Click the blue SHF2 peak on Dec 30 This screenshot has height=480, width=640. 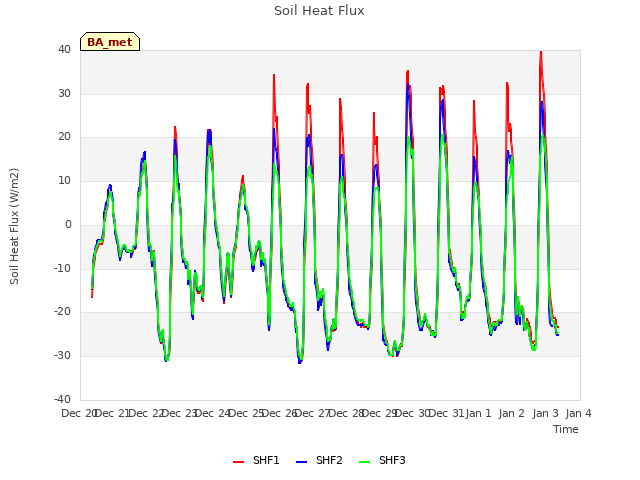(408, 84)
